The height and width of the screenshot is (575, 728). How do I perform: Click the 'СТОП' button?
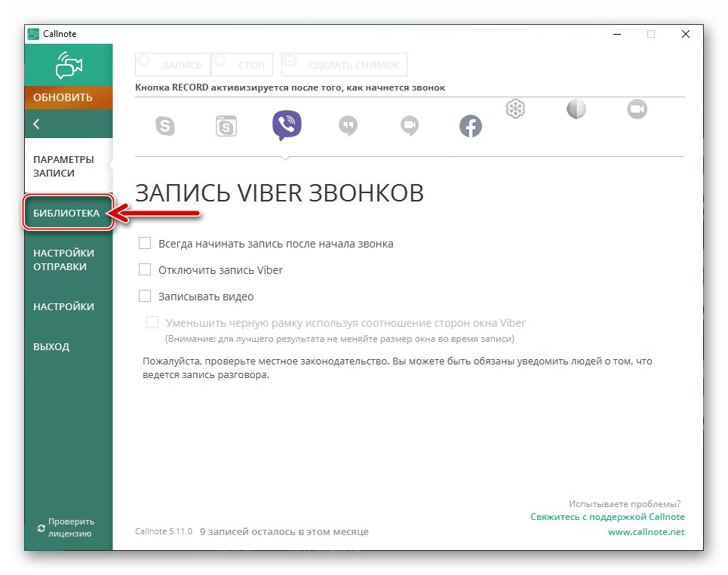tap(242, 65)
